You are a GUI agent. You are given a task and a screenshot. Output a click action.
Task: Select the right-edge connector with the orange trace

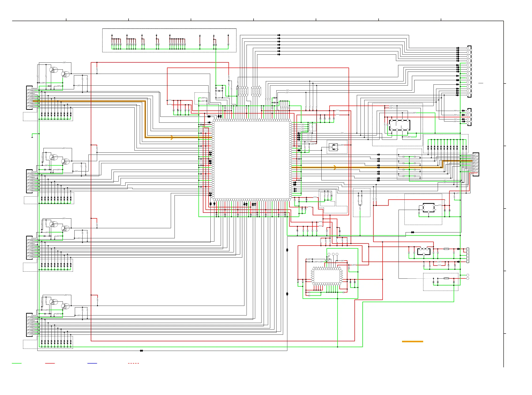[476, 164]
